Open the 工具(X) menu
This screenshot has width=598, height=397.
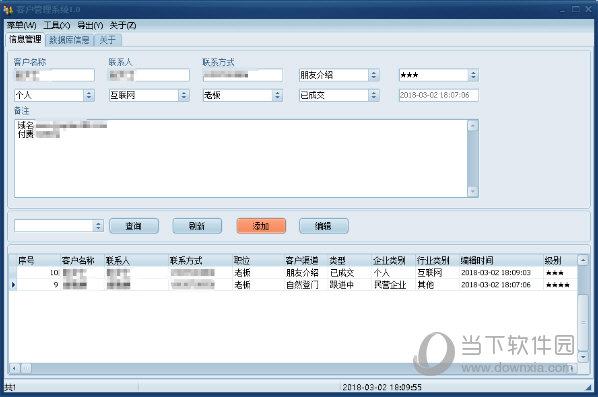click(x=56, y=26)
